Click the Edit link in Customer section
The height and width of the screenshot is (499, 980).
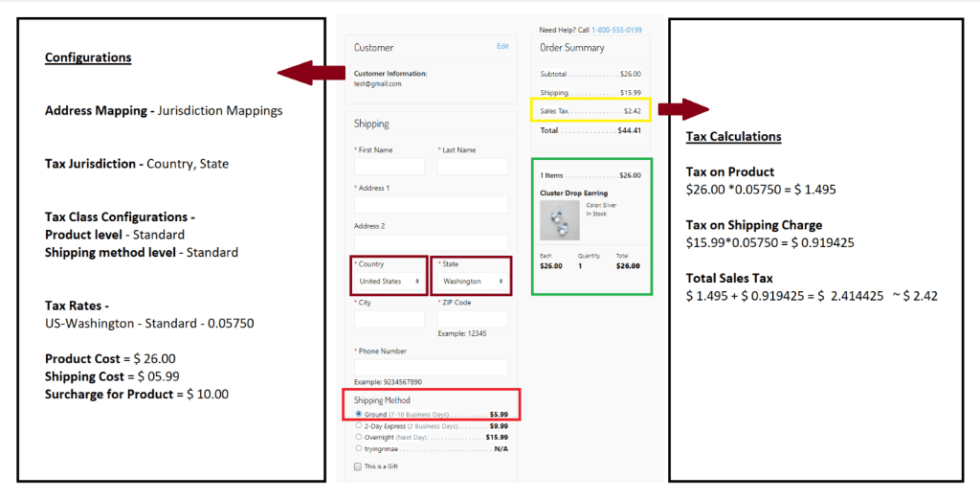502,46
